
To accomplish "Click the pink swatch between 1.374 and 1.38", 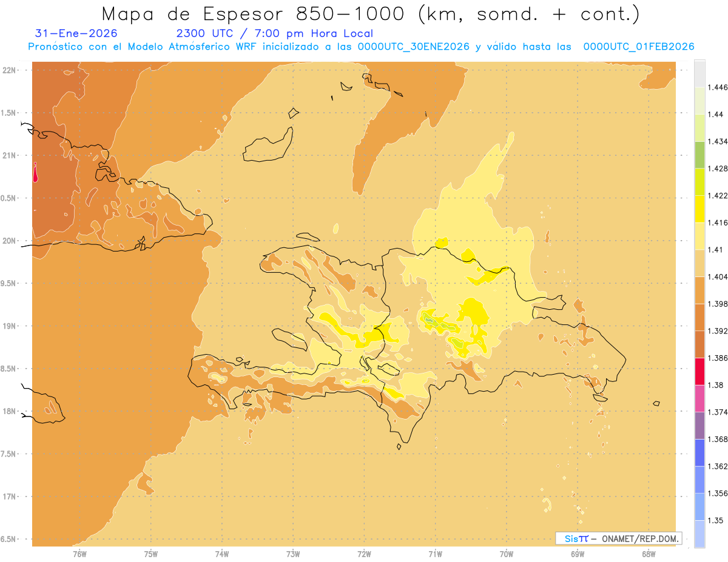I will 699,398.
